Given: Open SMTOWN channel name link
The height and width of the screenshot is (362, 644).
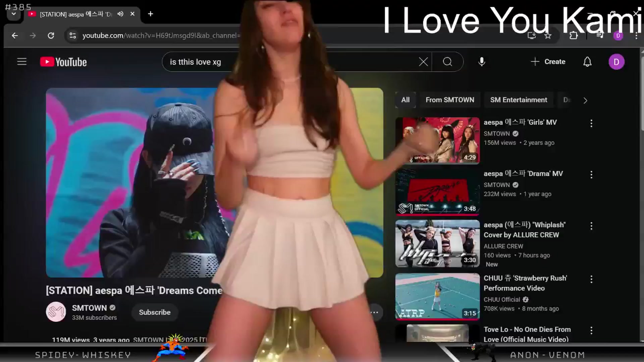Looking at the screenshot, I should 89,308.
